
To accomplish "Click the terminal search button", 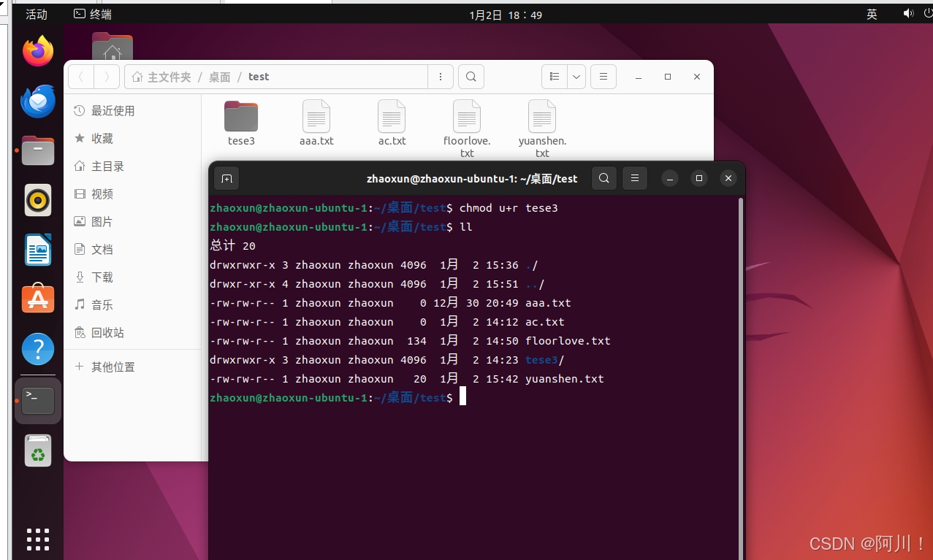I will (x=603, y=178).
